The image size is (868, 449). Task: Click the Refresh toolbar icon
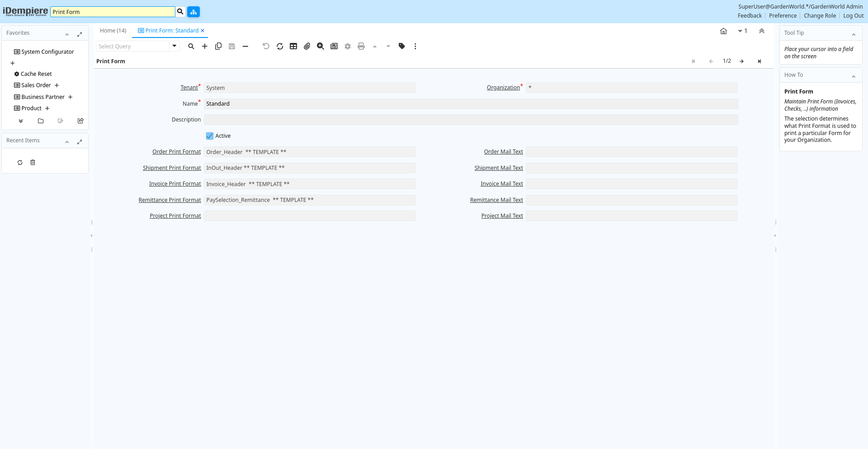[280, 46]
